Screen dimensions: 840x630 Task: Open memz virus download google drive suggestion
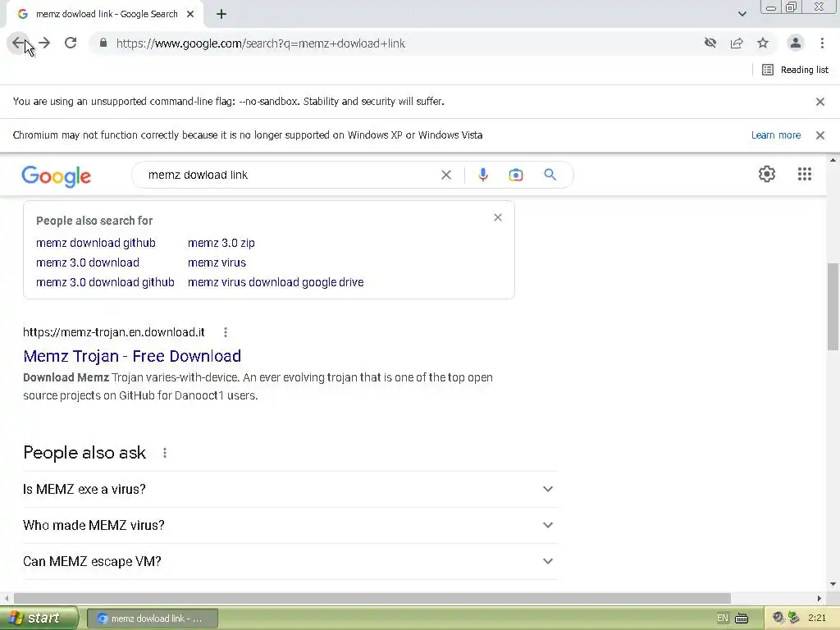(x=276, y=282)
